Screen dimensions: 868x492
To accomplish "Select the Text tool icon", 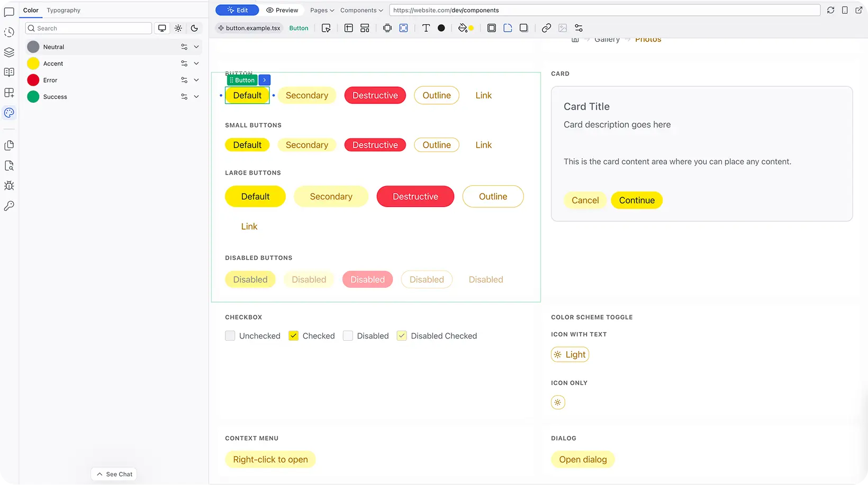I will coord(426,28).
